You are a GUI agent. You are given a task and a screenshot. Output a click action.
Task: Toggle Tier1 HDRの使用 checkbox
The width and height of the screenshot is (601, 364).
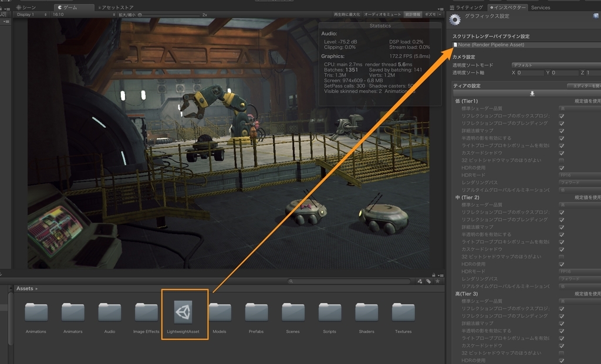[x=562, y=168]
